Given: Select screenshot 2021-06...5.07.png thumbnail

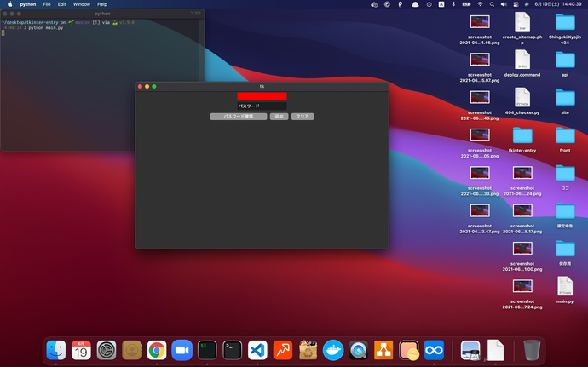Looking at the screenshot, I should click(x=480, y=60).
